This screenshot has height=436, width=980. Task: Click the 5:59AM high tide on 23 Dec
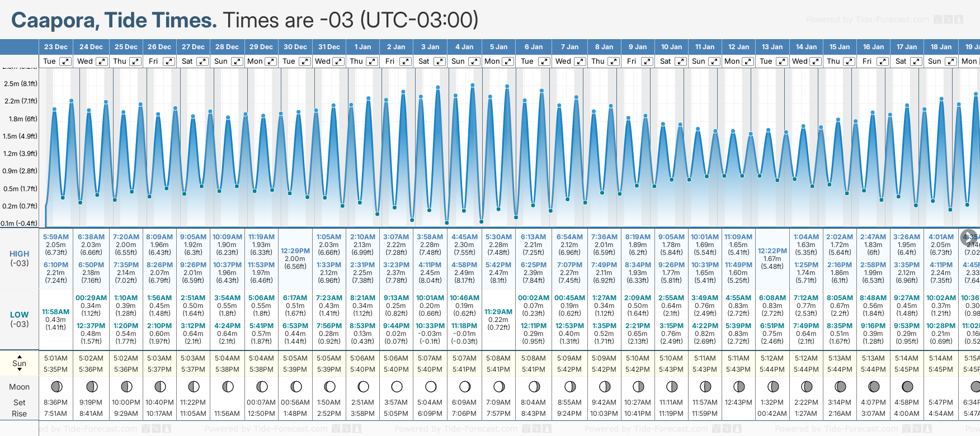tap(56, 237)
